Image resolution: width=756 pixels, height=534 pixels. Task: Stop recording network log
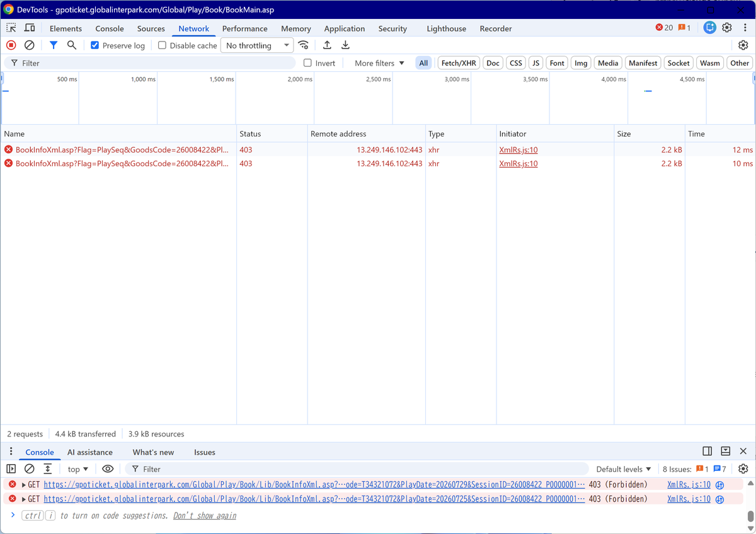point(11,45)
